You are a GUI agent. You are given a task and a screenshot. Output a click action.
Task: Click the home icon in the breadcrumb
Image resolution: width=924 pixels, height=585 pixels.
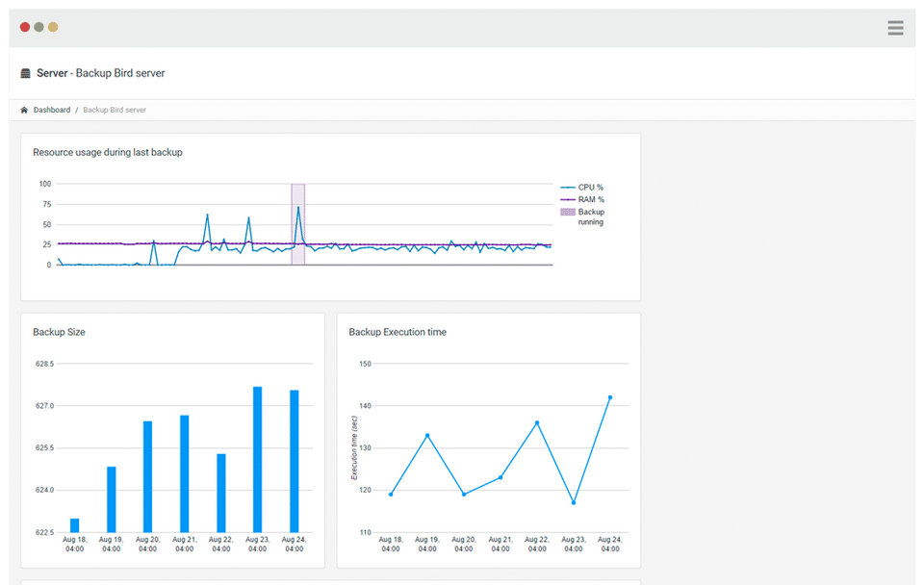tap(24, 110)
